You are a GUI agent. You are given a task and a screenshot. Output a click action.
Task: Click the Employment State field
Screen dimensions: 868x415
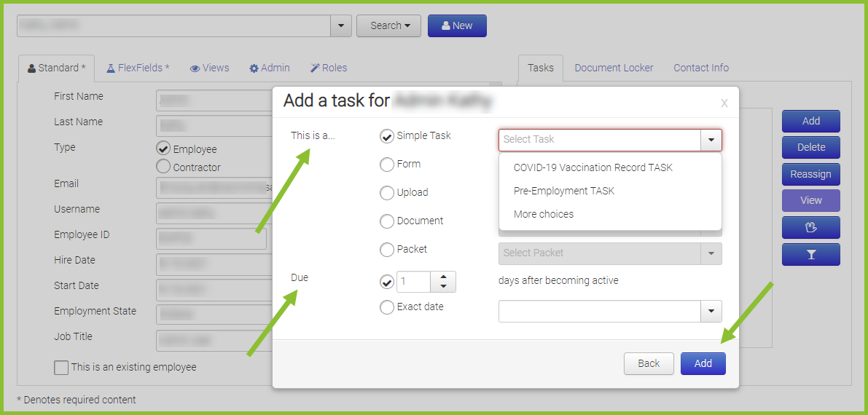215,315
